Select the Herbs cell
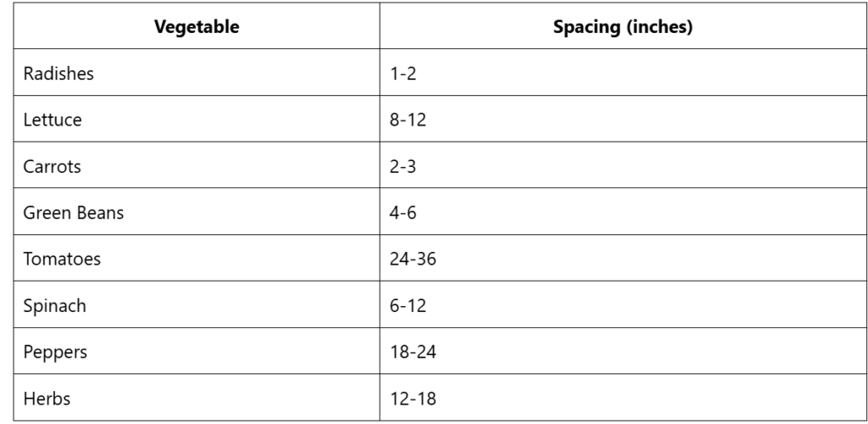The image size is (868, 424). point(46,397)
